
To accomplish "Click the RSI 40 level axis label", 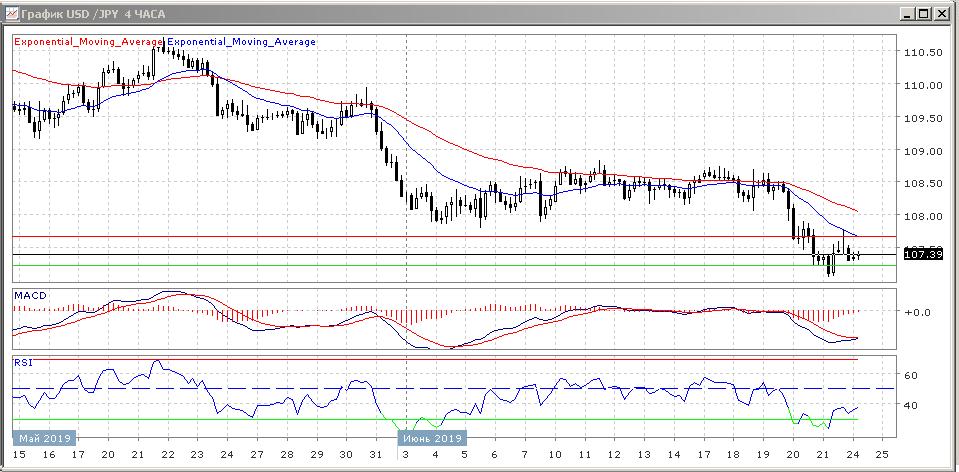I will (x=911, y=405).
